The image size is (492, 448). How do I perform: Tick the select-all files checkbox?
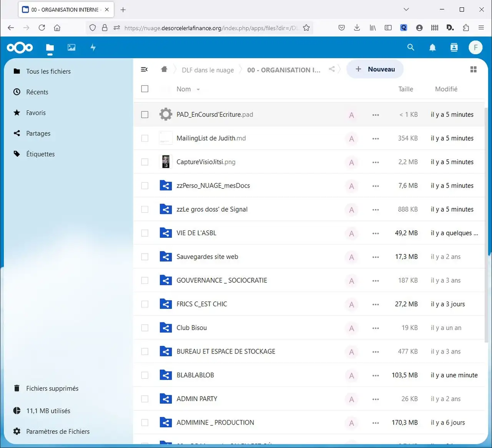pyautogui.click(x=145, y=89)
